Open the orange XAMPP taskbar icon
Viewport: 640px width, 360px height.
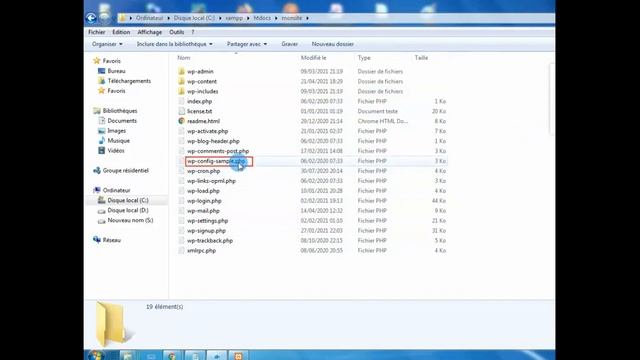238,356
